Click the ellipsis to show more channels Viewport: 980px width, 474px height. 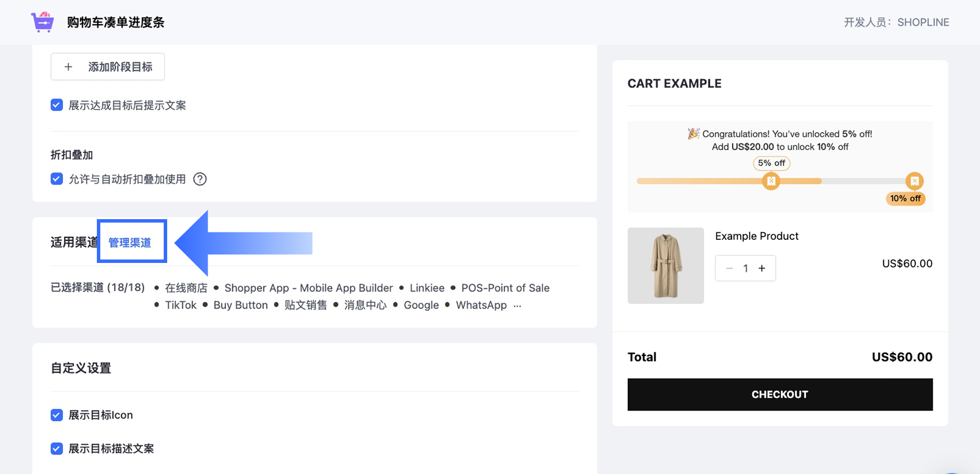click(x=517, y=306)
